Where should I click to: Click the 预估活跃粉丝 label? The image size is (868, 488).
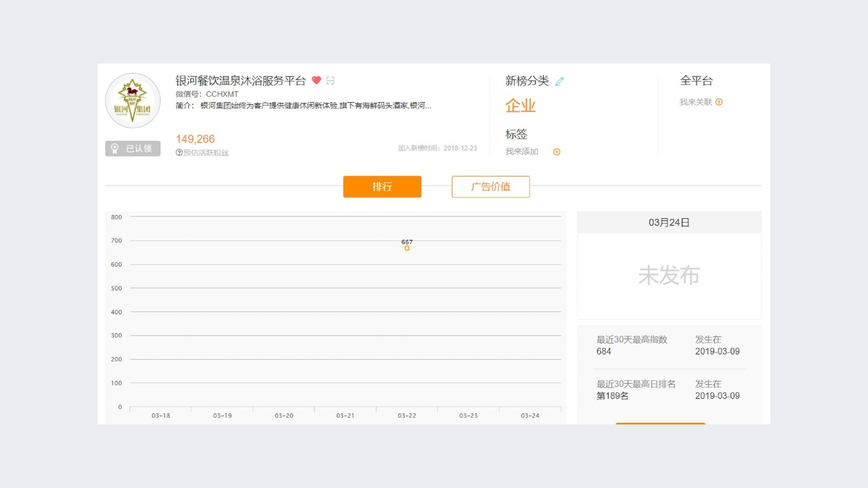[206, 152]
